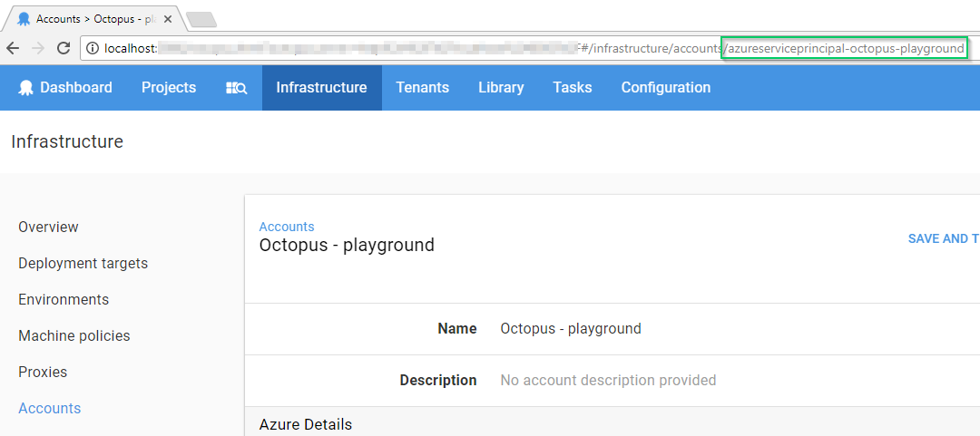Go to Tasks in the top bar
980x436 pixels.
[x=573, y=87]
